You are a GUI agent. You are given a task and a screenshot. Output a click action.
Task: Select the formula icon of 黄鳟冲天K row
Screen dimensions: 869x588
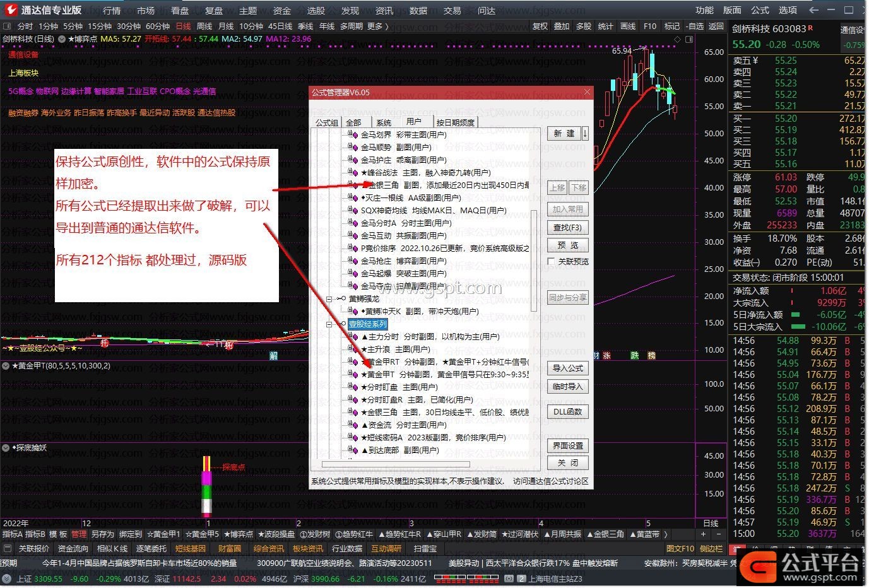click(x=353, y=311)
